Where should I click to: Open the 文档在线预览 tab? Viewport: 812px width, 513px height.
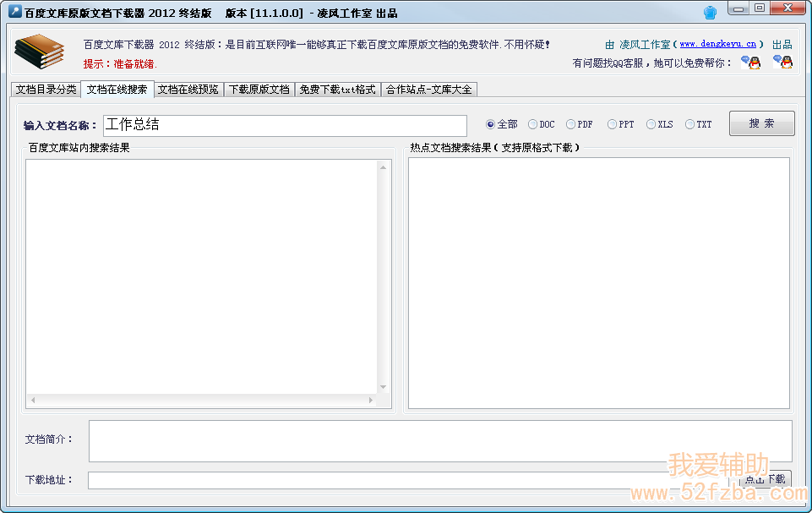point(188,90)
